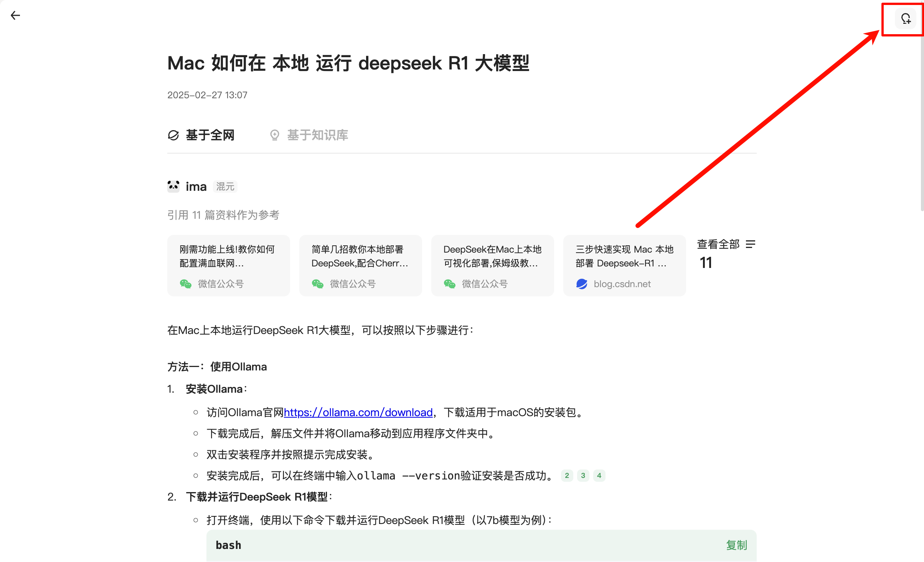The image size is (924, 562).
Task: Click the 基于全网 globe icon
Action: coord(173,135)
